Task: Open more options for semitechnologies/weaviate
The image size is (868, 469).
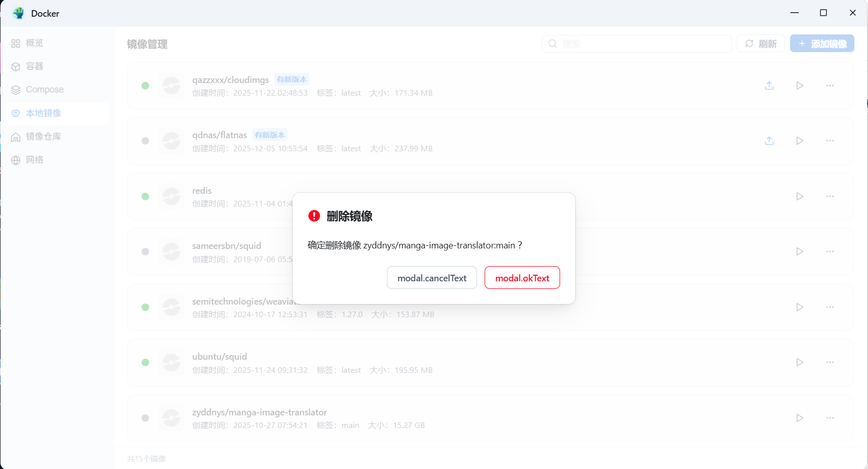Action: click(x=830, y=307)
